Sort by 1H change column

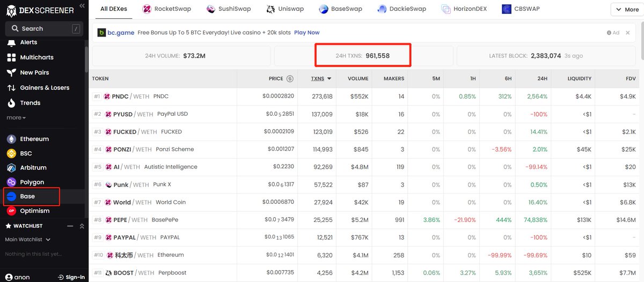(x=472, y=78)
